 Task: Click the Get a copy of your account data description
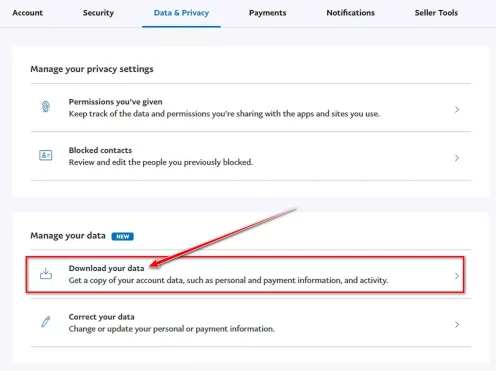click(228, 280)
